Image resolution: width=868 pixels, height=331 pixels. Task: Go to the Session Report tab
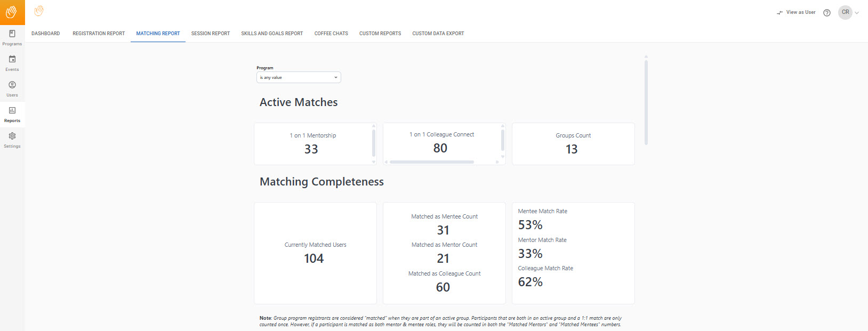click(211, 34)
